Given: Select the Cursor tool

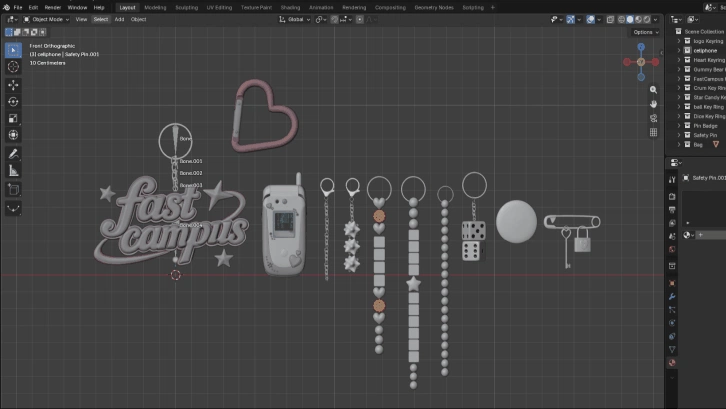Looking at the screenshot, I should pos(13,67).
